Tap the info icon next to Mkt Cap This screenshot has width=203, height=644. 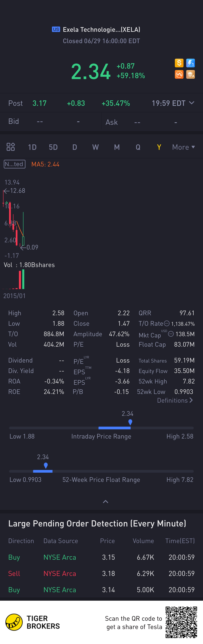(171, 334)
